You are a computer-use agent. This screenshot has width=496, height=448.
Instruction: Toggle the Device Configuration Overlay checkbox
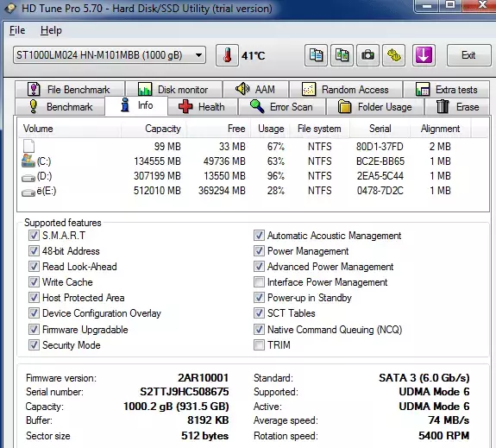coord(34,312)
